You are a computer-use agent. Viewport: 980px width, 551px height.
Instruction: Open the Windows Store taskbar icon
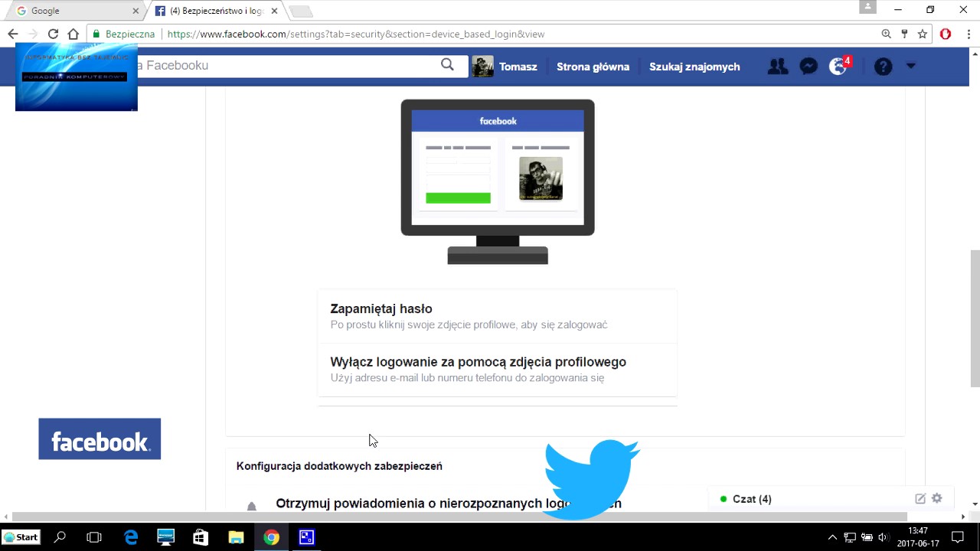tap(201, 537)
